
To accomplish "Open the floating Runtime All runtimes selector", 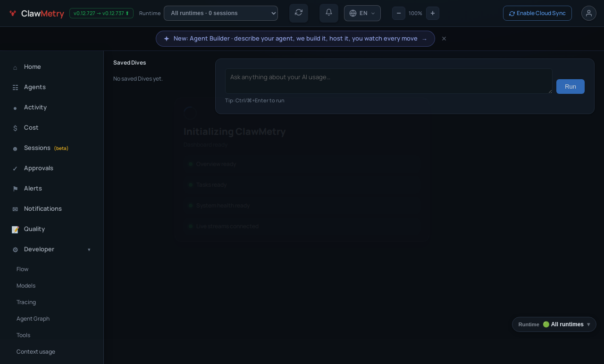I will click(554, 324).
